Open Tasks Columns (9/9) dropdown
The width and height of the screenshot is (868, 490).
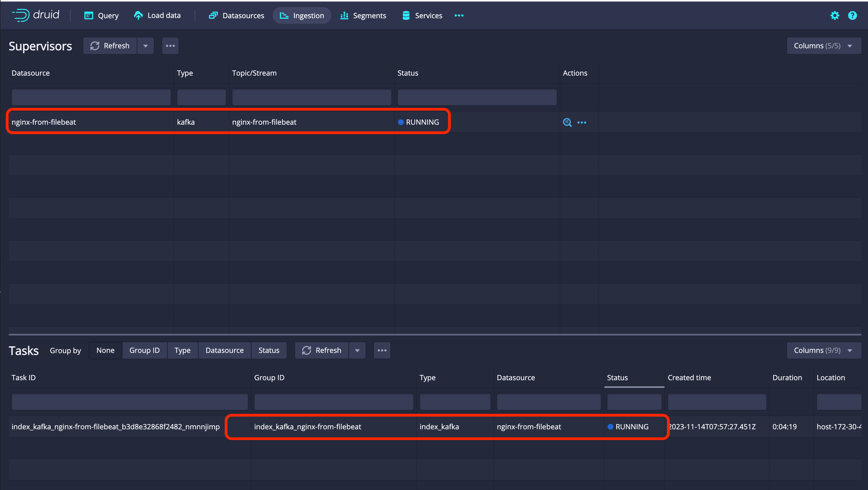[824, 350]
